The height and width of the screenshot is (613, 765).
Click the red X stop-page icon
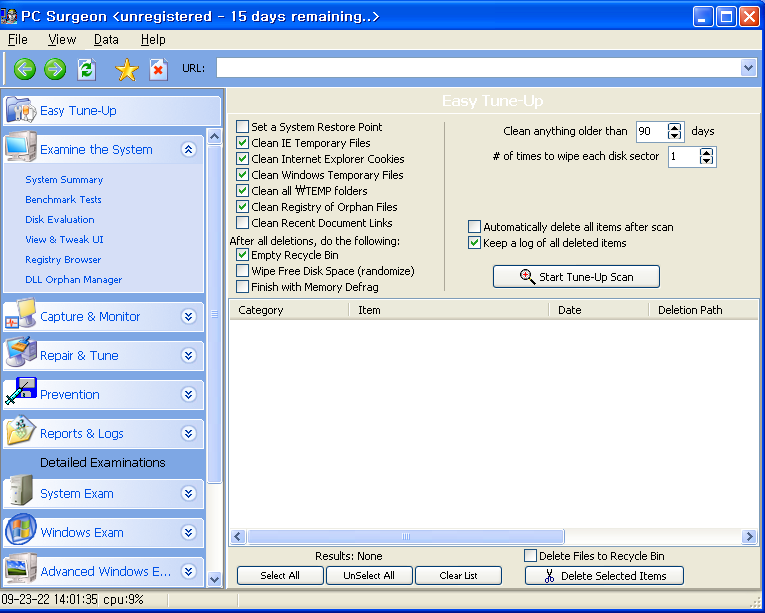(x=159, y=69)
